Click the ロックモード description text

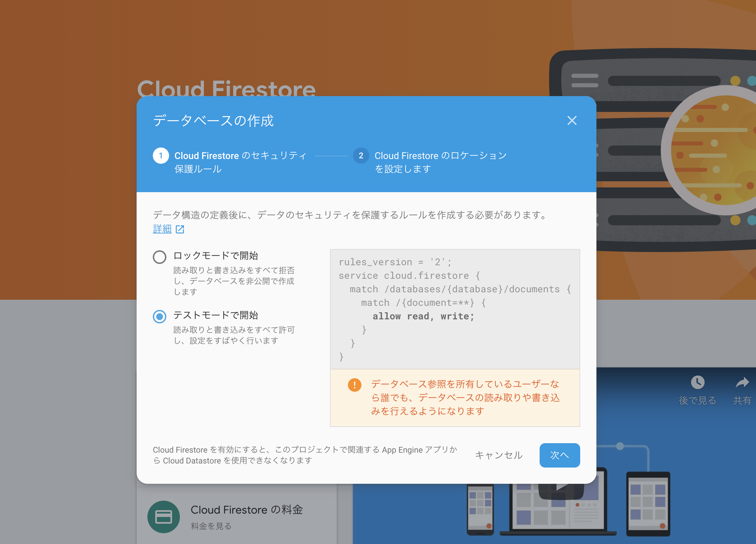[234, 281]
